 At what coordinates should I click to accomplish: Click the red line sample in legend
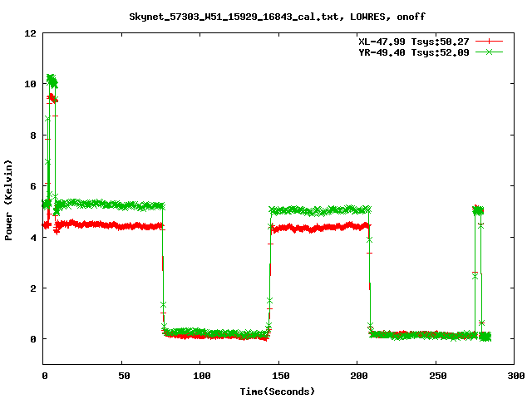coord(489,42)
